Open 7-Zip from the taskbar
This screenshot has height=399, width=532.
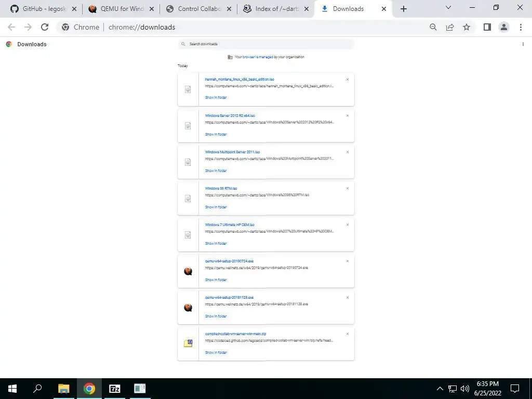coord(115,389)
